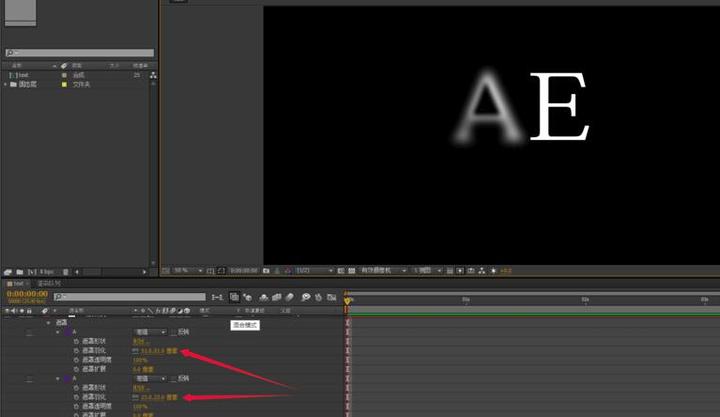Check the 反转 box of the upper mask
Image resolution: width=720 pixels, height=417 pixels.
click(174, 332)
